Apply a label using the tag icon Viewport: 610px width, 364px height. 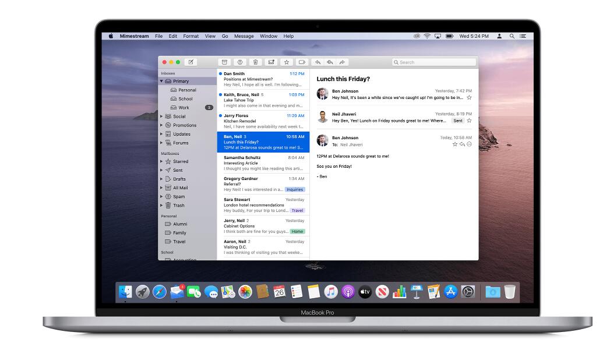click(302, 62)
